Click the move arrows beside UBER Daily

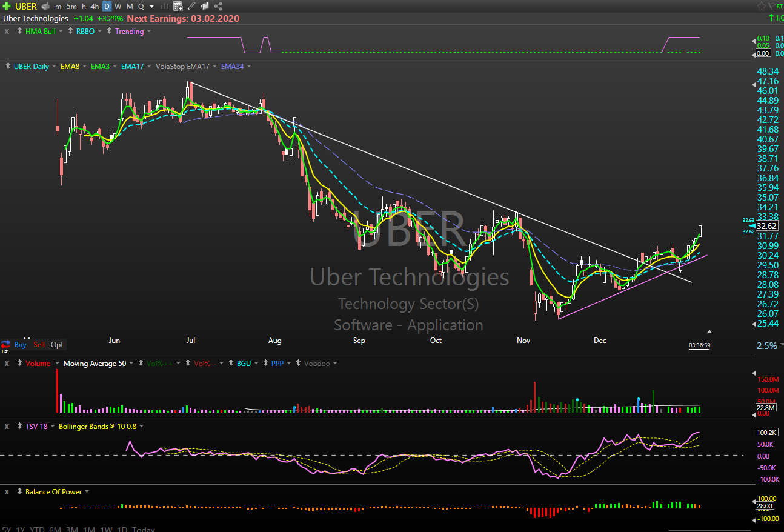pyautogui.click(x=8, y=66)
